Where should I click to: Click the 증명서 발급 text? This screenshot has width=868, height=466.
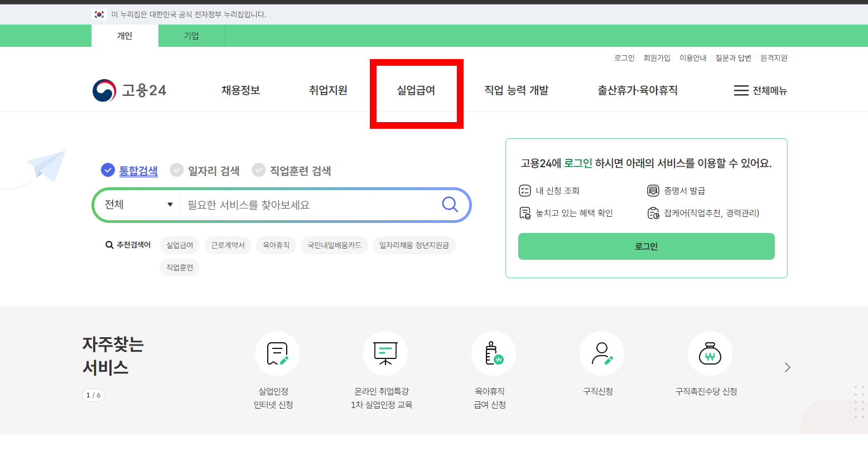coord(684,191)
